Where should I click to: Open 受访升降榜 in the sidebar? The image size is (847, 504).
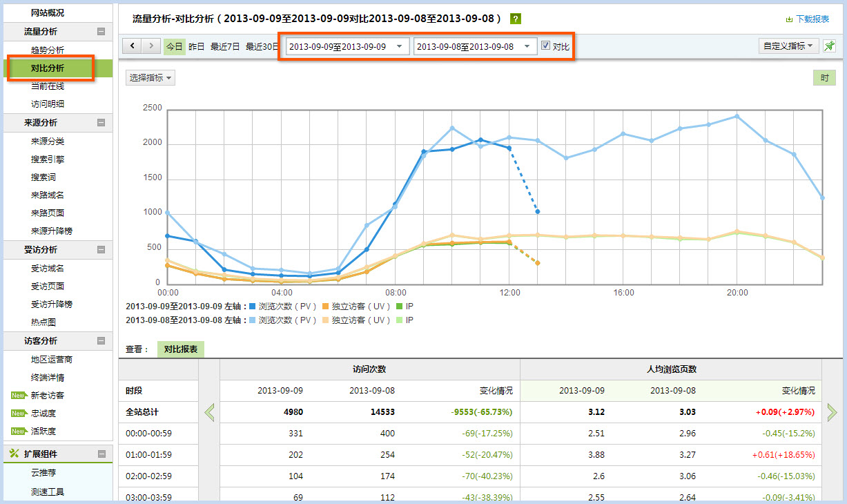[52, 304]
